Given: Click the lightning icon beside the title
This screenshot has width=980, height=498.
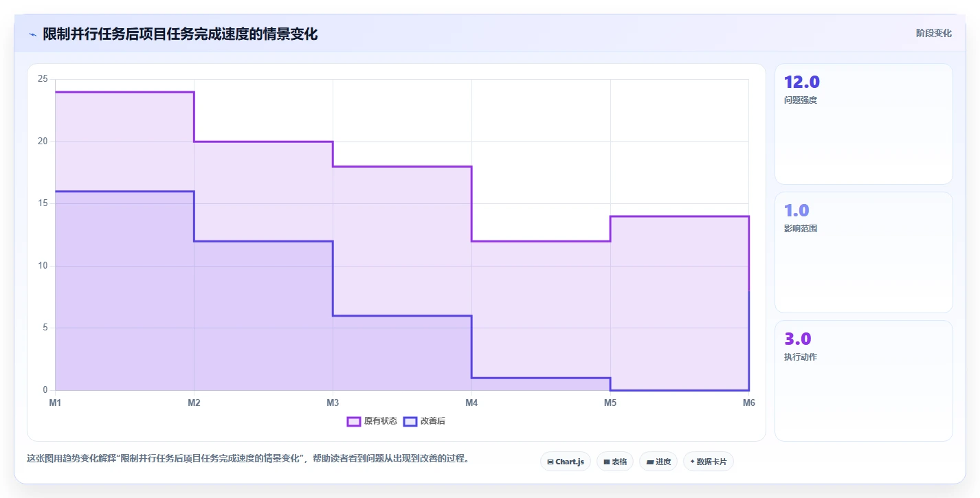Looking at the screenshot, I should pyautogui.click(x=32, y=34).
